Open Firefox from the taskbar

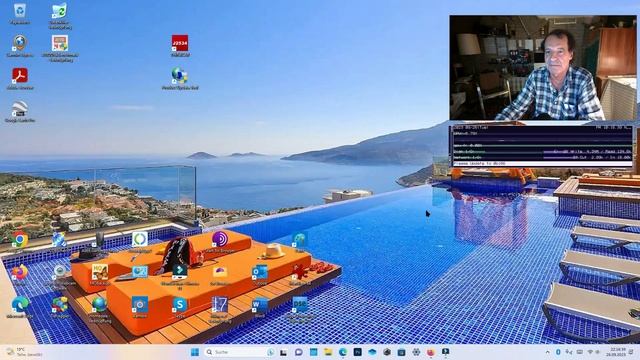pos(431,352)
